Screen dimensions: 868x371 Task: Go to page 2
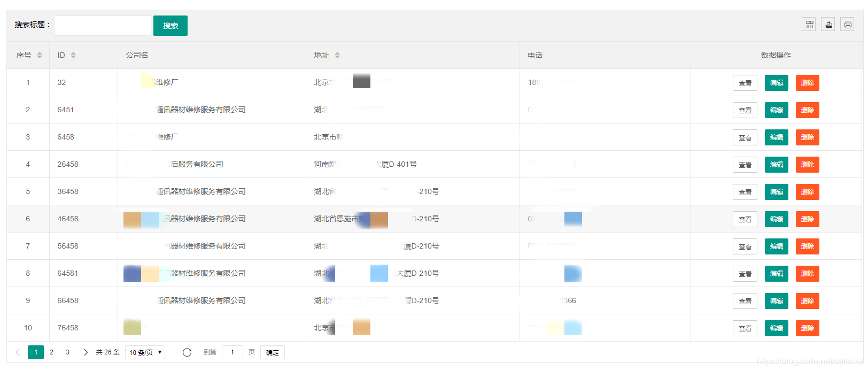[x=51, y=352]
